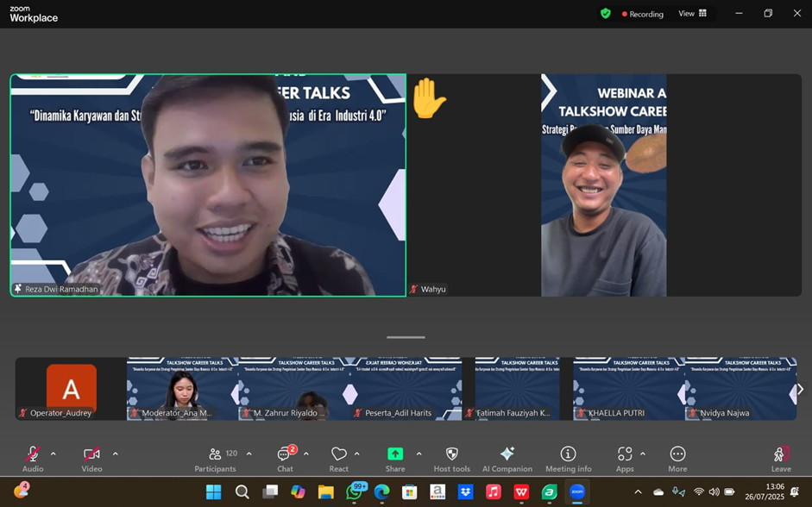Expand audio settings arrow next to Audio

(54, 454)
